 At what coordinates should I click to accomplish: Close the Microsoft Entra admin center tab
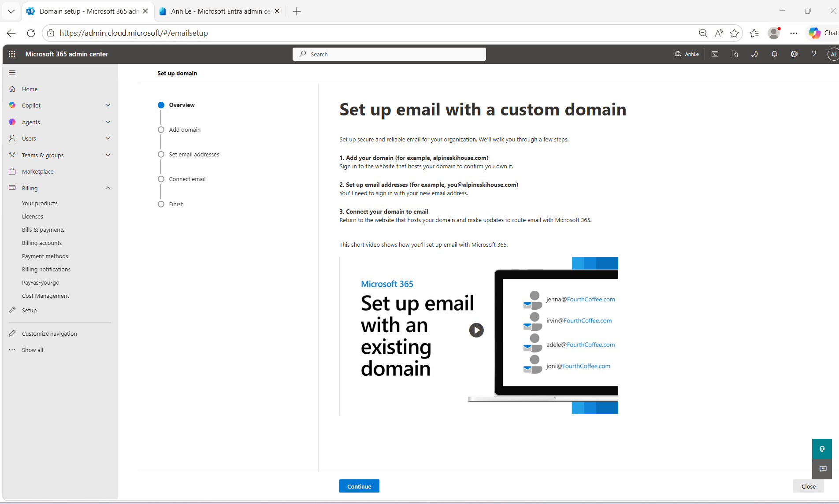(x=277, y=11)
